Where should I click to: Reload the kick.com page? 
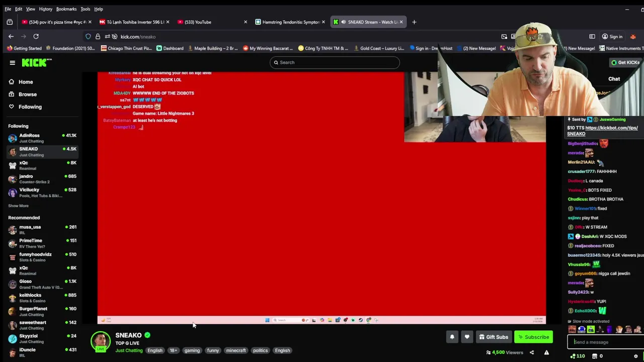click(x=36, y=36)
